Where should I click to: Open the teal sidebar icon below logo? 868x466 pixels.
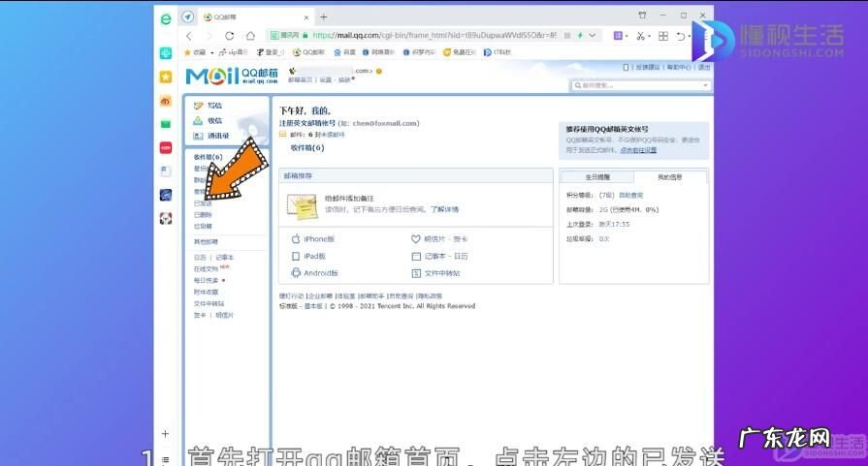166,53
